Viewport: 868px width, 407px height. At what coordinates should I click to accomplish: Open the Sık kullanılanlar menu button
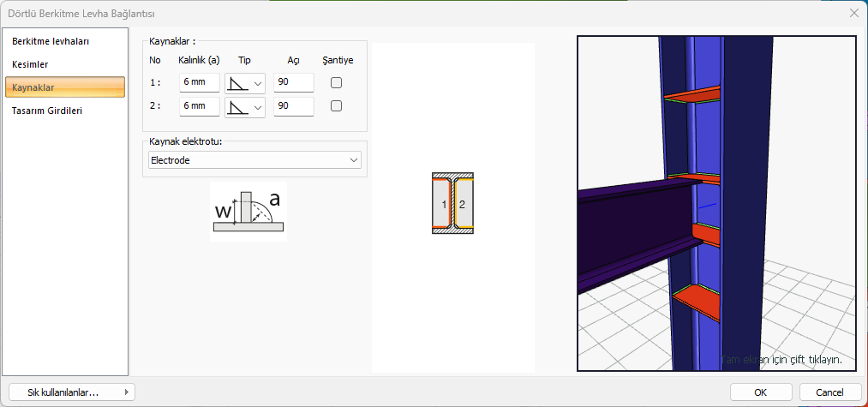72,392
